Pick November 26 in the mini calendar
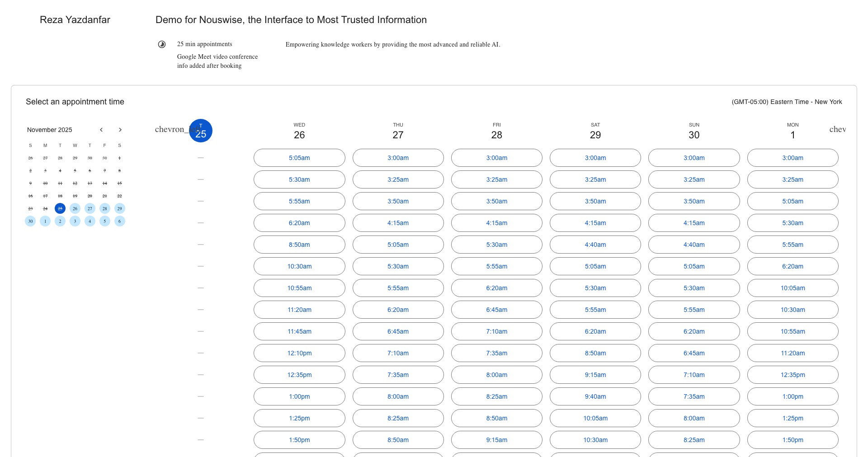868x457 pixels. (75, 208)
